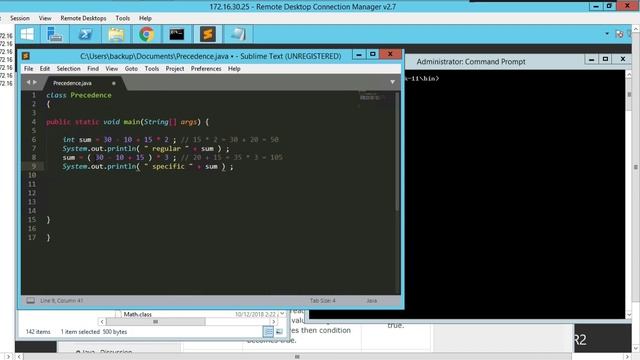
Task: Click Explorer horizontal scrollbar left arrow
Action: [x=102, y=322]
